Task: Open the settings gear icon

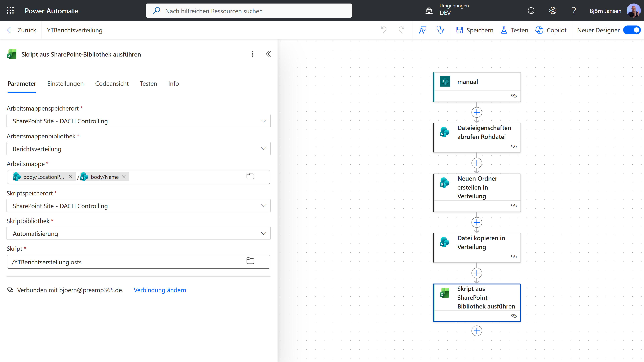Action: pyautogui.click(x=553, y=11)
